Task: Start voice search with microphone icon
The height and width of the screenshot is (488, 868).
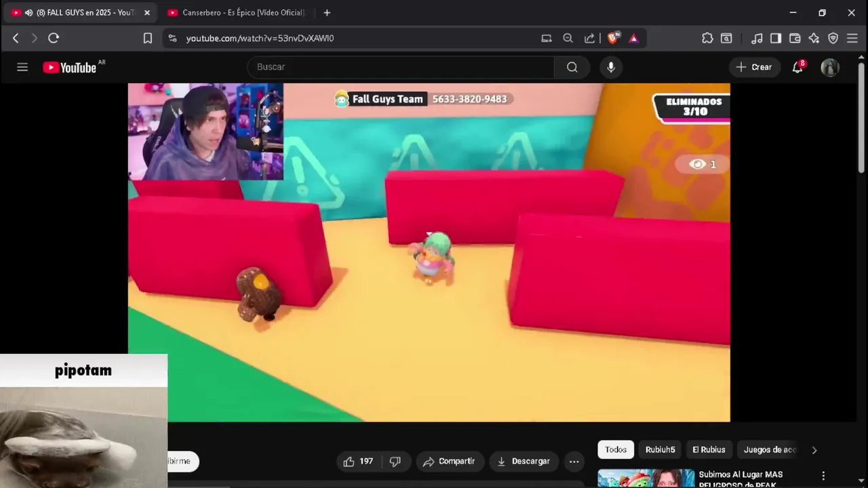Action: pos(611,67)
